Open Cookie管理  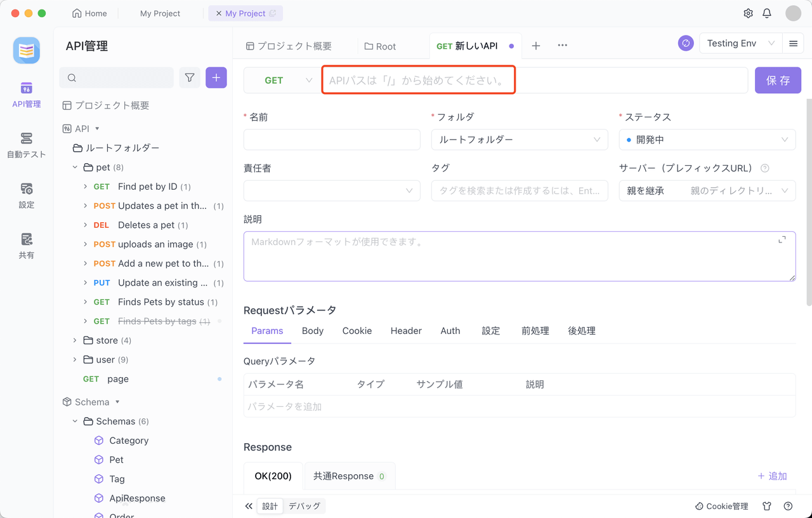pos(722,506)
